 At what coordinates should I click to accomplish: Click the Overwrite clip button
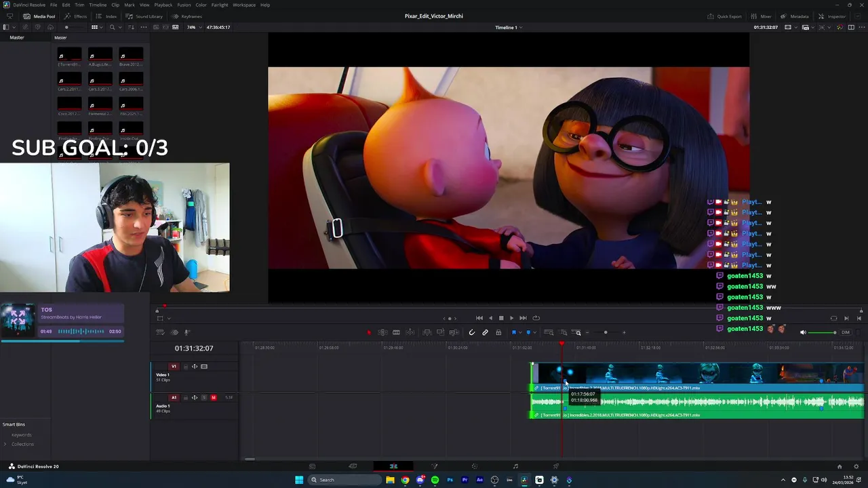[x=440, y=332]
